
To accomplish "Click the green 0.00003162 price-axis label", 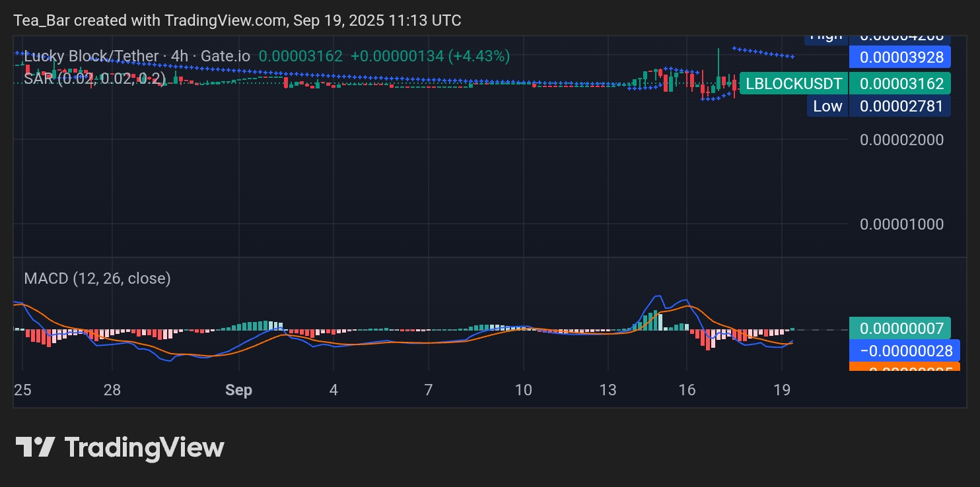I will (901, 84).
